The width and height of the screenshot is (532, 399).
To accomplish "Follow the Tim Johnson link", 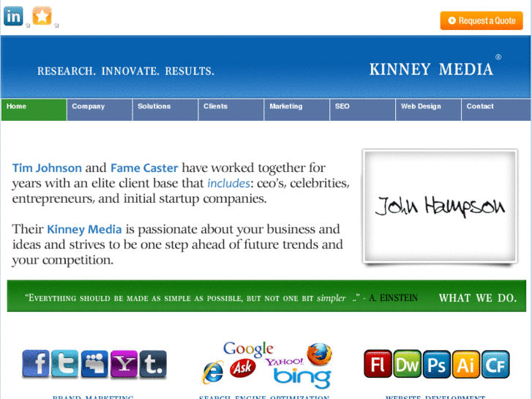I will pyautogui.click(x=47, y=168).
